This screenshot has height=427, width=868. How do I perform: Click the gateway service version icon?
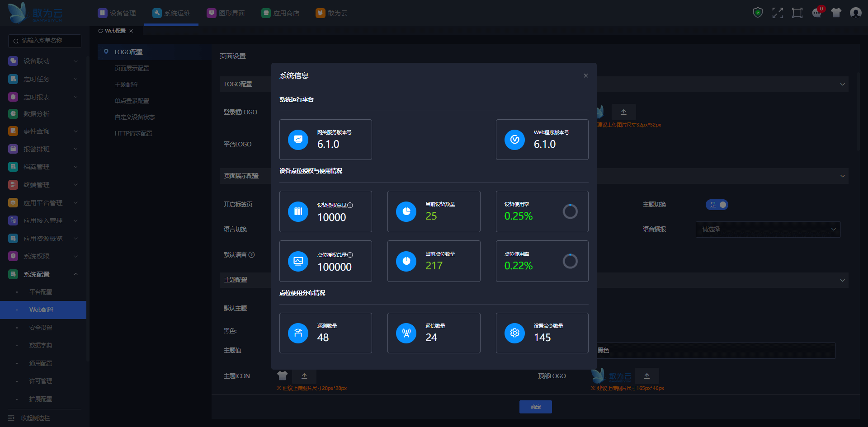coord(298,140)
